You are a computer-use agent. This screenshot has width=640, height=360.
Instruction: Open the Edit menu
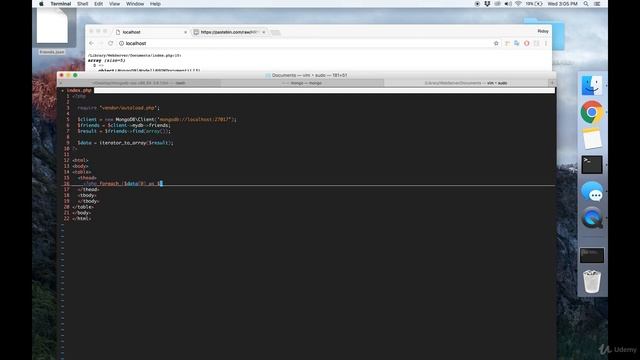tap(98, 4)
